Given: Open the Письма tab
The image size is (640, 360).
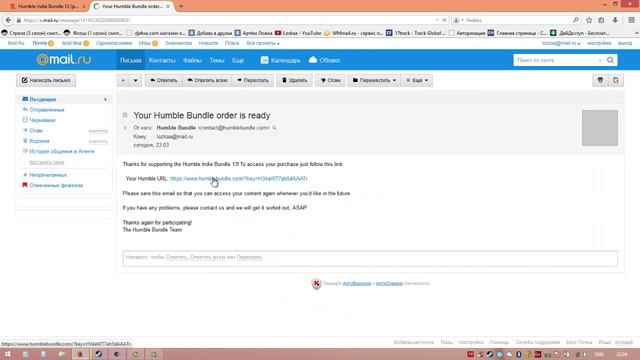Looking at the screenshot, I should pyautogui.click(x=131, y=60).
